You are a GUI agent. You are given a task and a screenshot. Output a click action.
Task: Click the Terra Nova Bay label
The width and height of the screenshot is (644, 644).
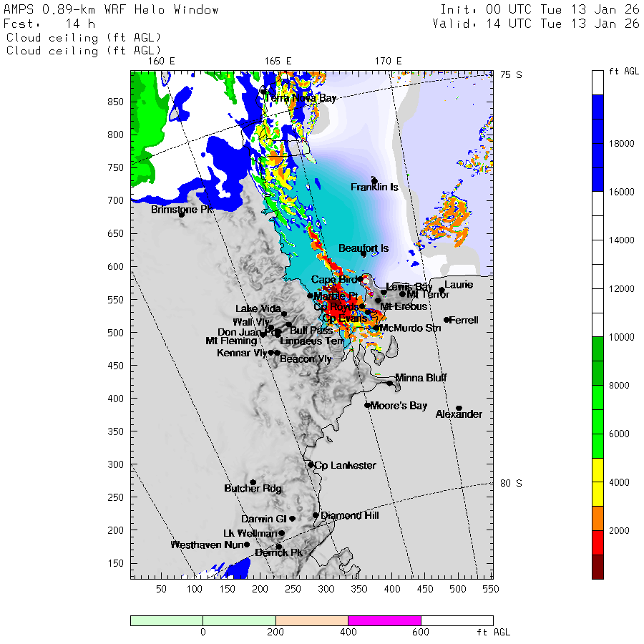click(x=301, y=98)
